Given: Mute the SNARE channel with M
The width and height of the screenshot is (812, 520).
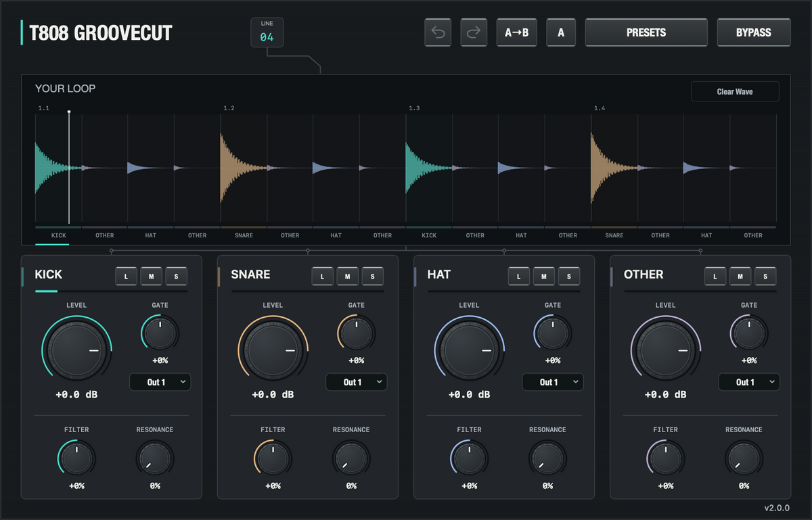Looking at the screenshot, I should point(347,275).
